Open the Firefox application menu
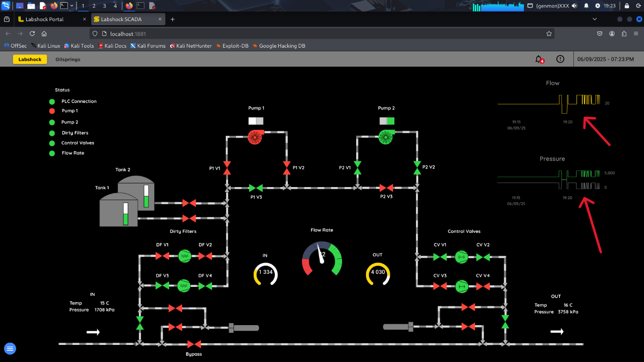This screenshot has width=644, height=362. (636, 34)
